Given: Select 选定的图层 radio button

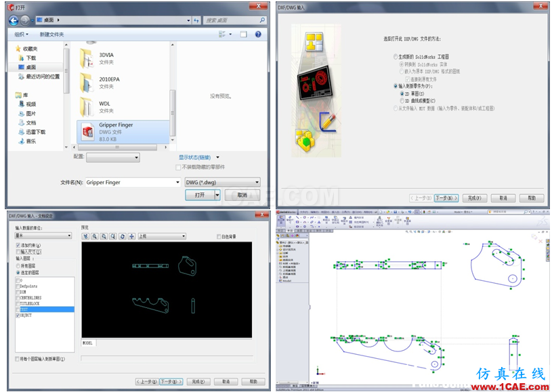Looking at the screenshot, I should [x=18, y=272].
